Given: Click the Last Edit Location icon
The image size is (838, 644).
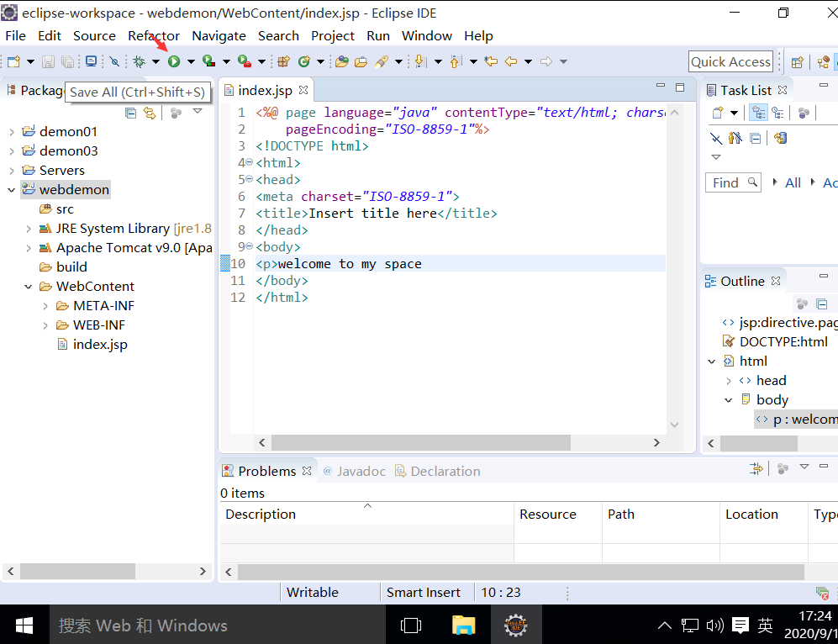Looking at the screenshot, I should [491, 61].
